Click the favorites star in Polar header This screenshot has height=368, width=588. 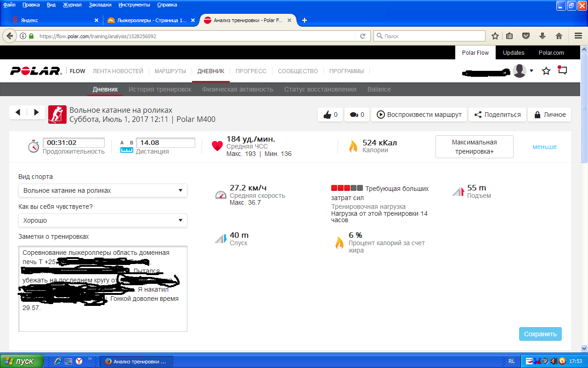(x=546, y=71)
